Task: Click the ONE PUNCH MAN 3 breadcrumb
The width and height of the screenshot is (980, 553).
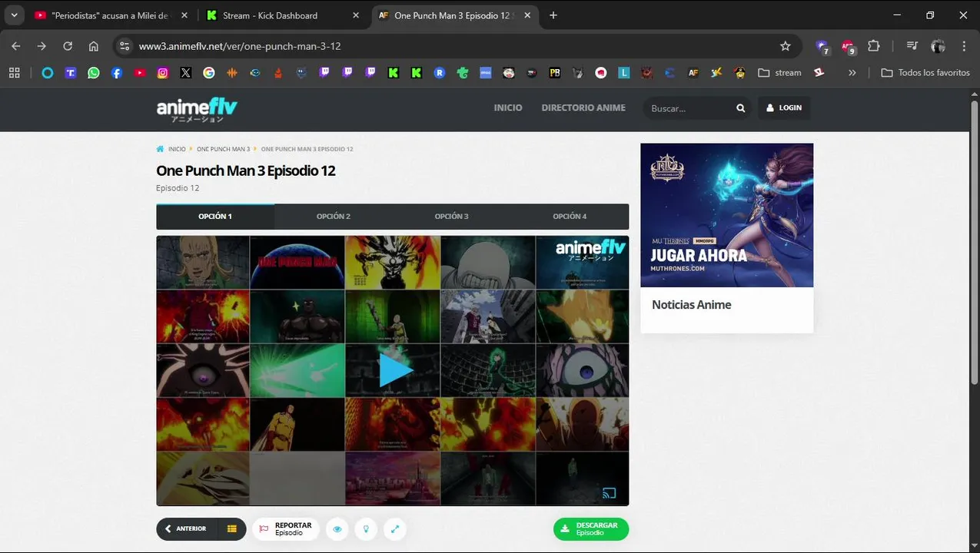Action: point(223,149)
